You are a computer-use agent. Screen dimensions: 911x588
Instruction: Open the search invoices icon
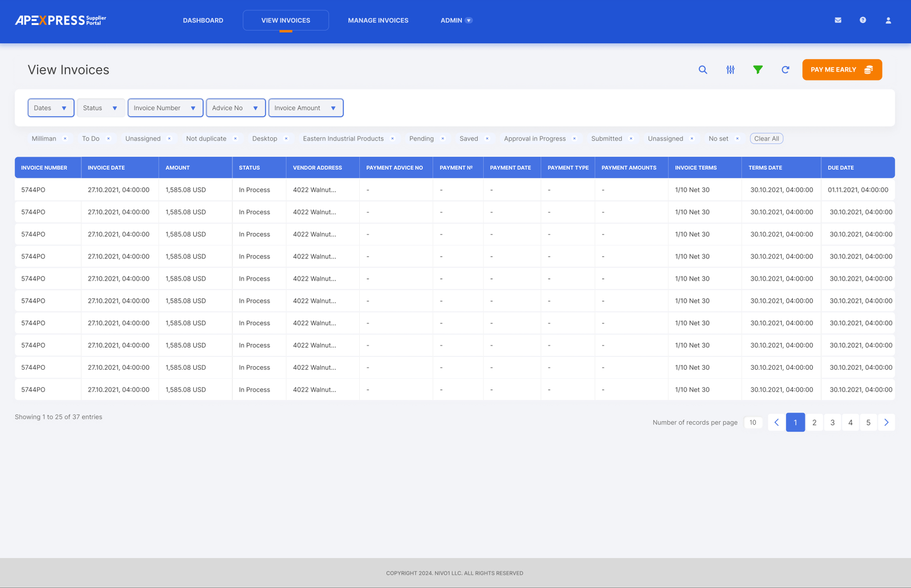[703, 70]
